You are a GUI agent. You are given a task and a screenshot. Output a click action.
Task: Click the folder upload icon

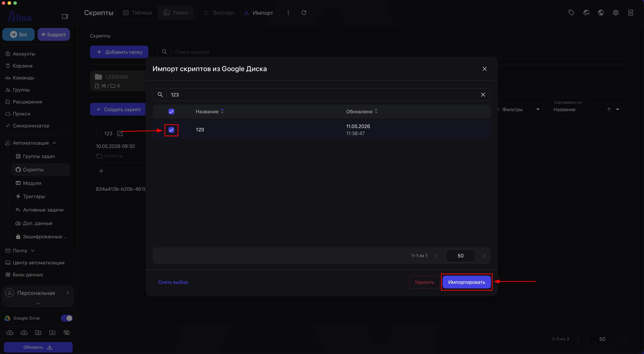tap(38, 333)
